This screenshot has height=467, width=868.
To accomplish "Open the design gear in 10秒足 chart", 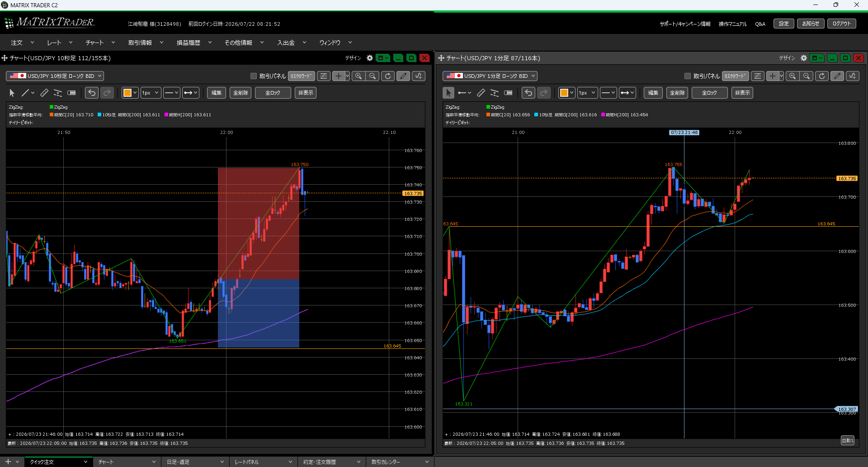I will click(370, 58).
